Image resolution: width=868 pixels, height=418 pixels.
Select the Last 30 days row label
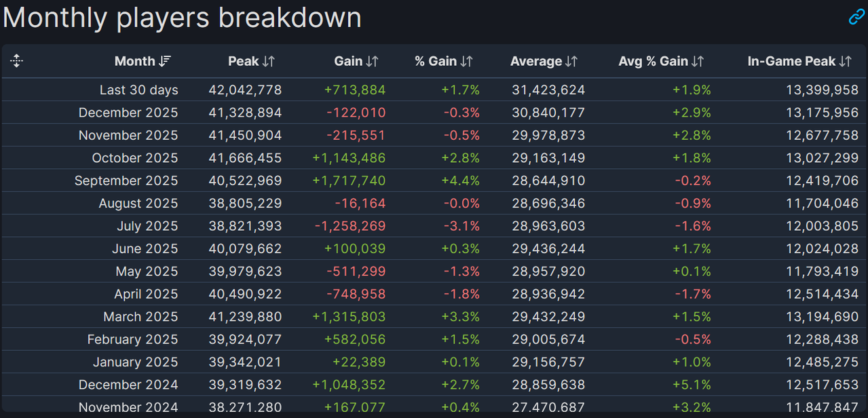click(139, 90)
